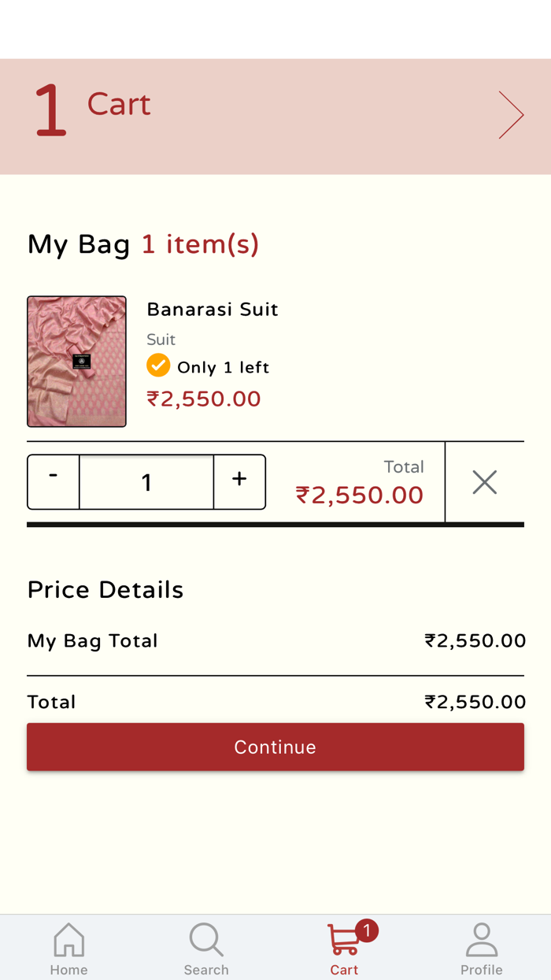
Task: Tap the large step number 1
Action: click(x=50, y=113)
